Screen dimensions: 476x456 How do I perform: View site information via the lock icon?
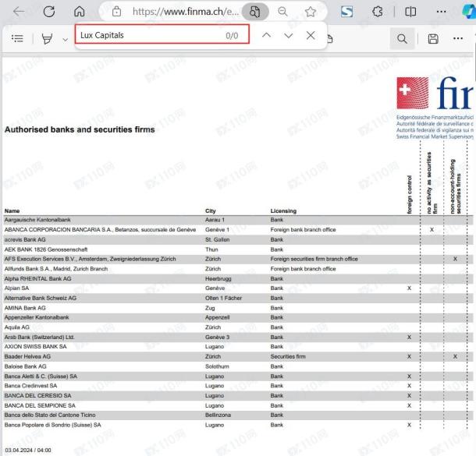click(x=116, y=12)
